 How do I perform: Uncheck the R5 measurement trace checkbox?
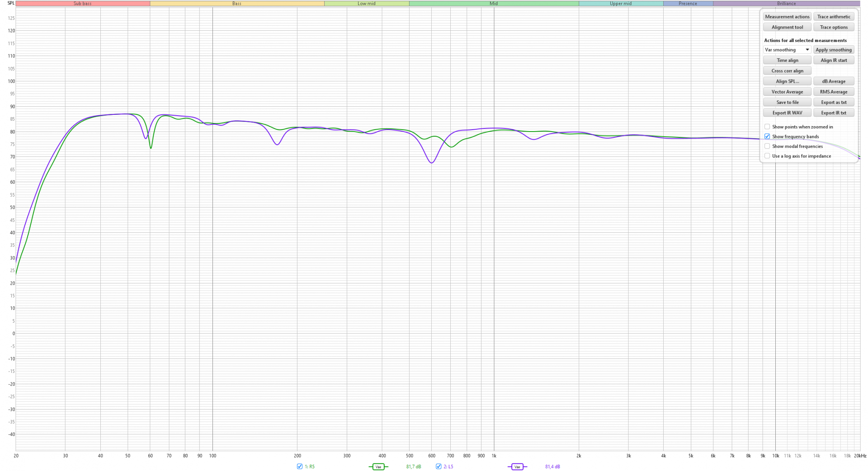coord(300,466)
